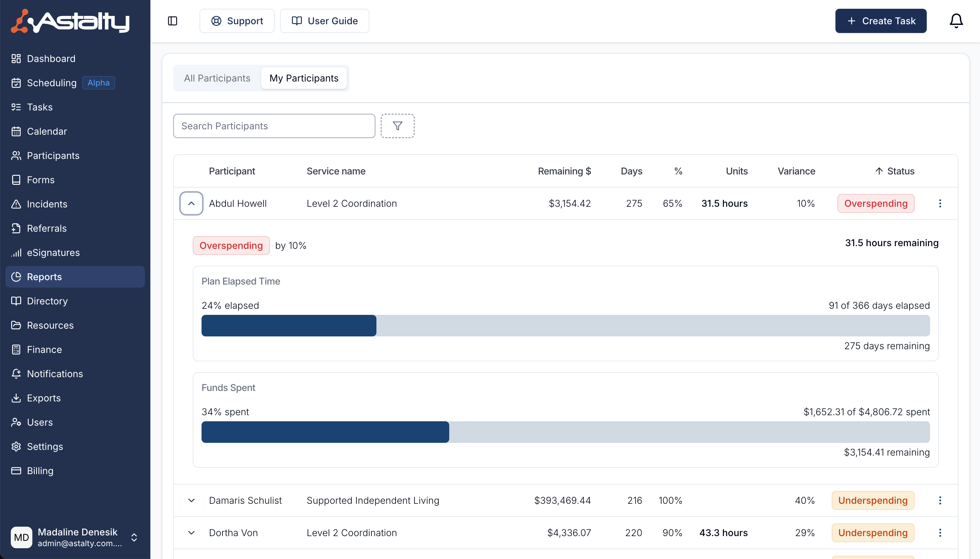Open Incidents in the sidebar
The height and width of the screenshot is (559, 980).
coord(75,204)
